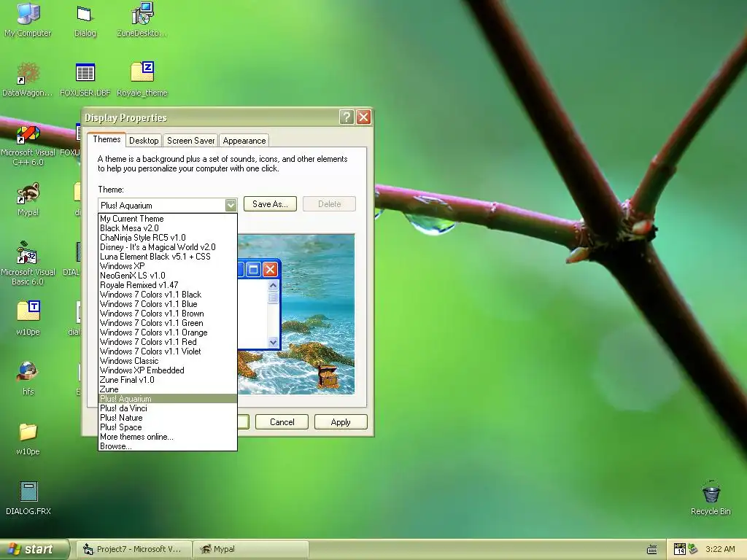Select Plus! da Vinci theme
The height and width of the screenshot is (560, 747).
tap(168, 408)
